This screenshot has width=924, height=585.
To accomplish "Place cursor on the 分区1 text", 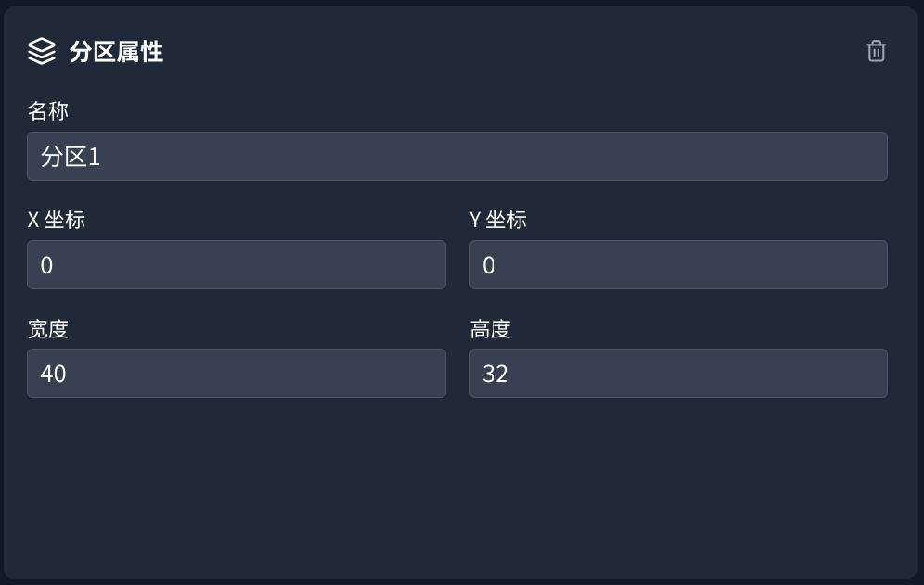I will tap(71, 157).
